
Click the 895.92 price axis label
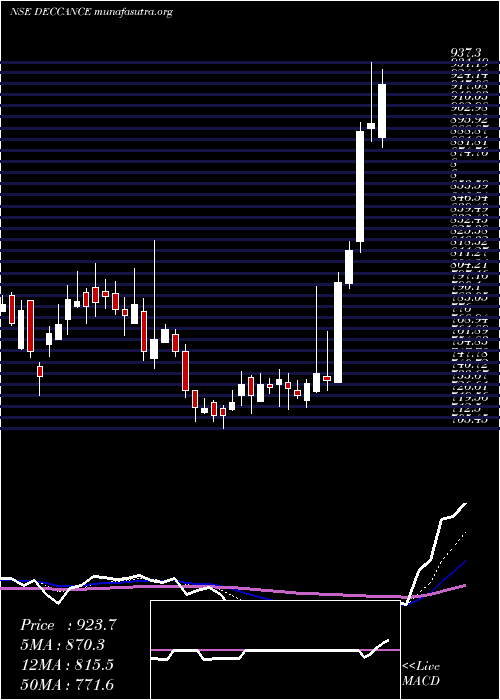[x=469, y=120]
